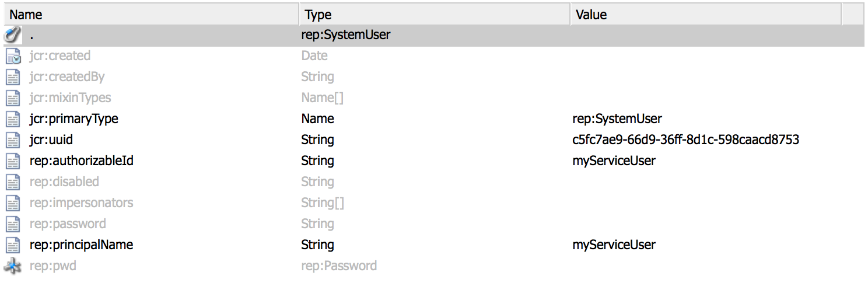Select the rep:SystemUser primary type value

click(x=617, y=119)
